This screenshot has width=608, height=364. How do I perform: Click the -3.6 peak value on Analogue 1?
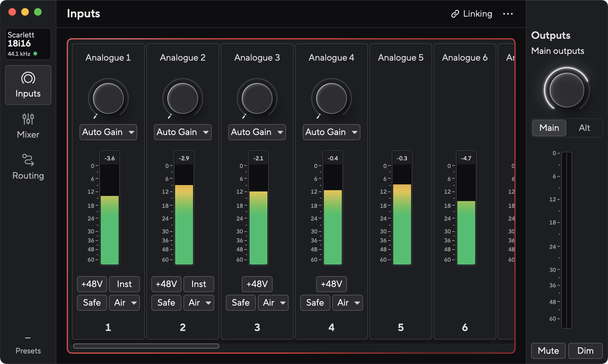[x=110, y=158]
